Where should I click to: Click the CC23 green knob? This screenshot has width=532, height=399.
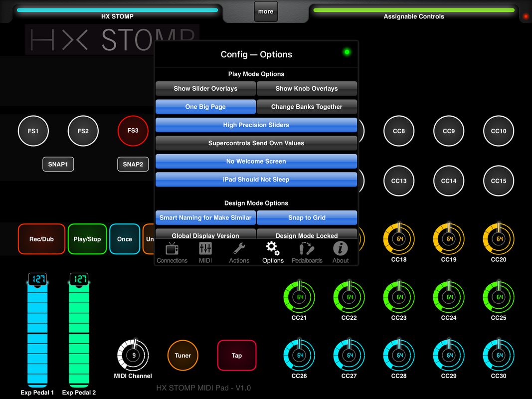(399, 297)
